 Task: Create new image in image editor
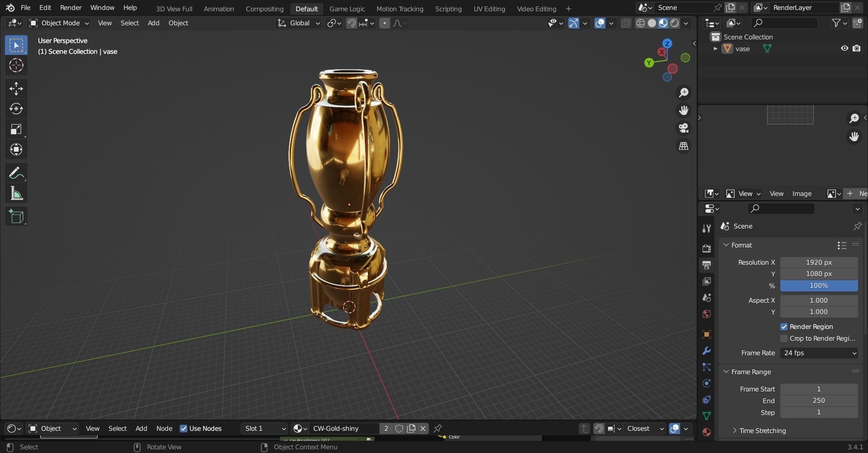856,194
